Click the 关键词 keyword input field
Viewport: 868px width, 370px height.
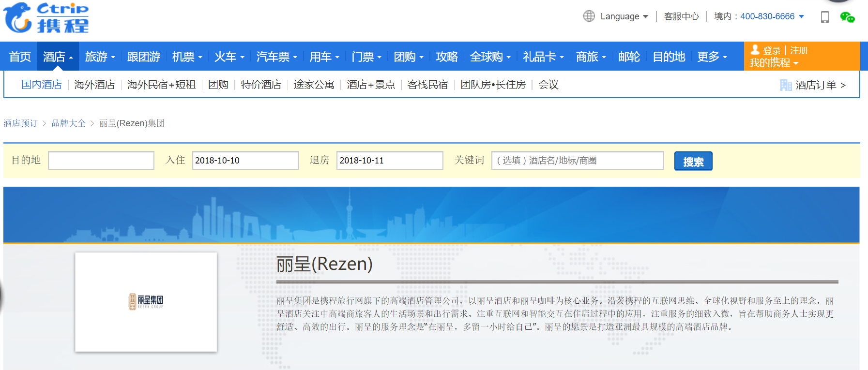point(578,160)
